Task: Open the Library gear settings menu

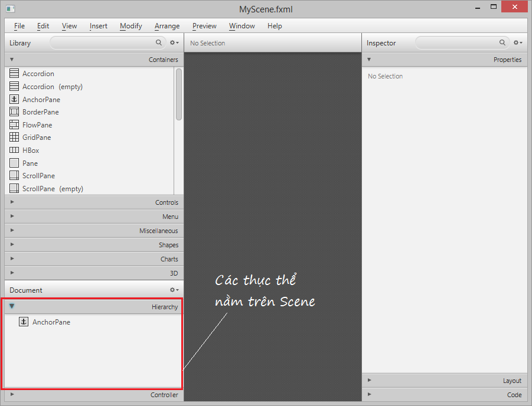Action: 174,42
